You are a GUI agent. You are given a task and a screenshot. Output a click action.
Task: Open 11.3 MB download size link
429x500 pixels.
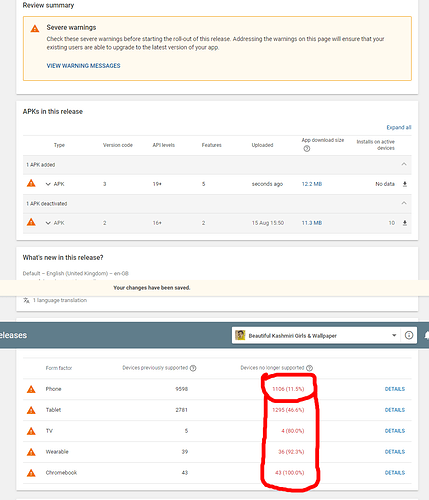[312, 223]
